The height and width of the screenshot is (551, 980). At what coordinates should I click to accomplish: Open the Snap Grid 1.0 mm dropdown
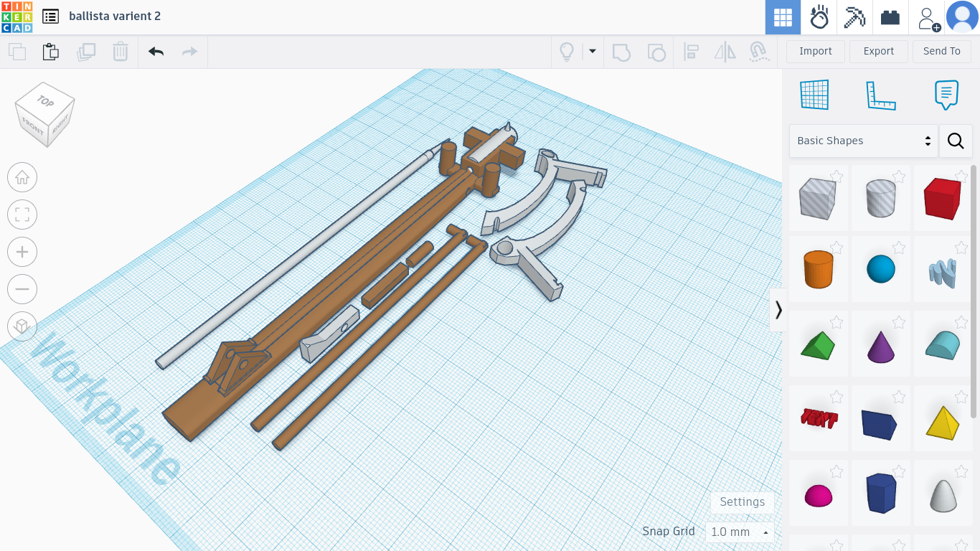point(740,532)
